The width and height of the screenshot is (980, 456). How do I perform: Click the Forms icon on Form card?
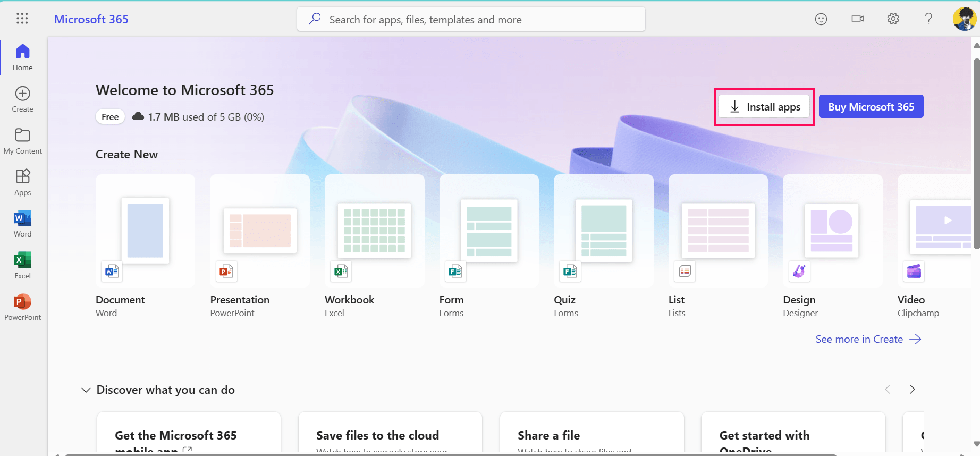coord(455,272)
